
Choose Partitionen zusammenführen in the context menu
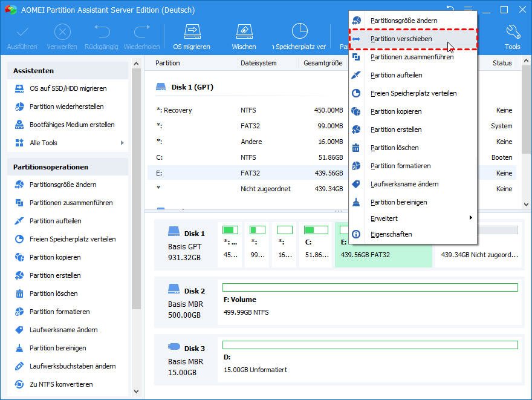tap(413, 57)
